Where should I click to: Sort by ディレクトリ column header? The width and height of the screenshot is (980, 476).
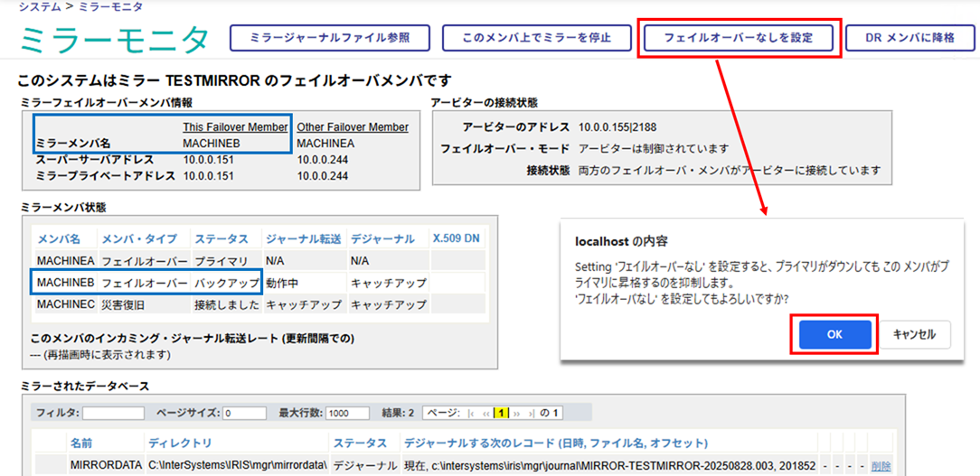(x=179, y=443)
